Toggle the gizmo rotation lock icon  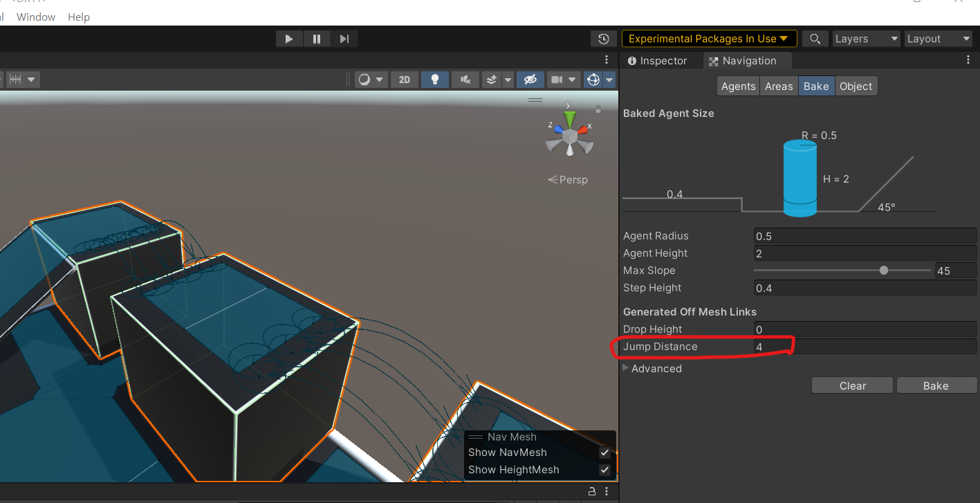[x=598, y=109]
